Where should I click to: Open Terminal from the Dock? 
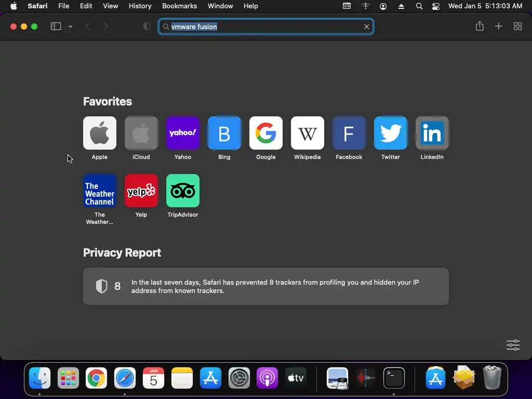(x=394, y=378)
